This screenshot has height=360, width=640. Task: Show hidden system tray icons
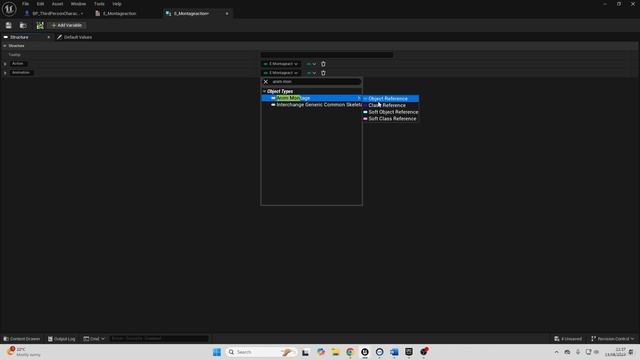coord(556,352)
